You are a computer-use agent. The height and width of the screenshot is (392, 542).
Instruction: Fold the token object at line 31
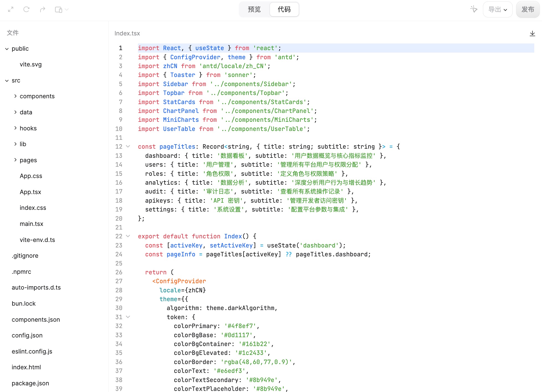(x=128, y=317)
